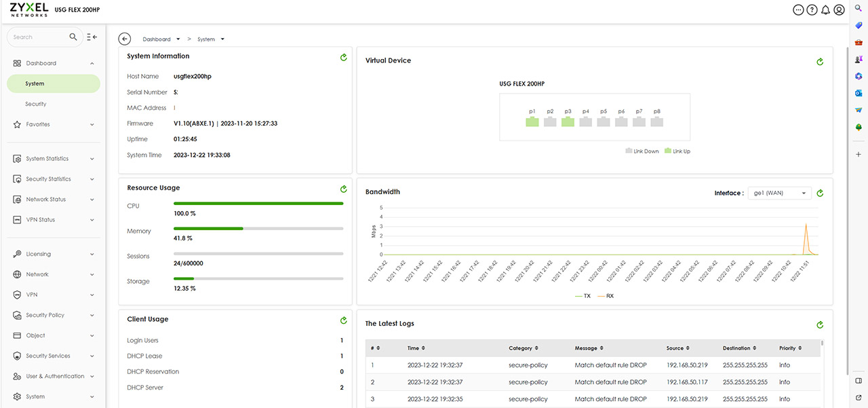The image size is (868, 408).
Task: Expand VPN Status menu
Action: [53, 220]
